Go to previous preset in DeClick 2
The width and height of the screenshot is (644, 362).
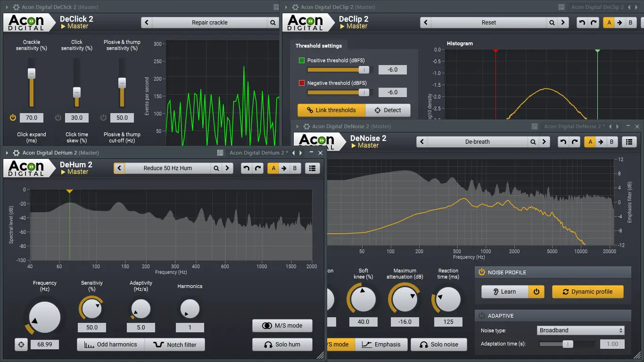click(x=147, y=23)
